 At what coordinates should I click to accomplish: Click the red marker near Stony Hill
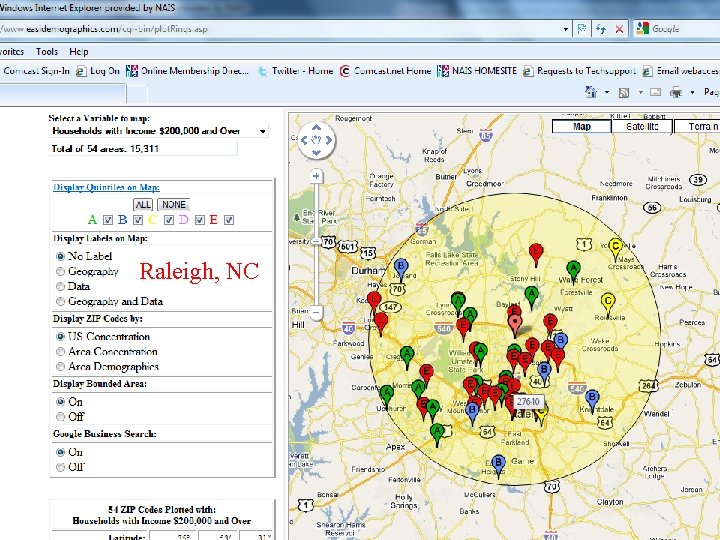coord(536,255)
